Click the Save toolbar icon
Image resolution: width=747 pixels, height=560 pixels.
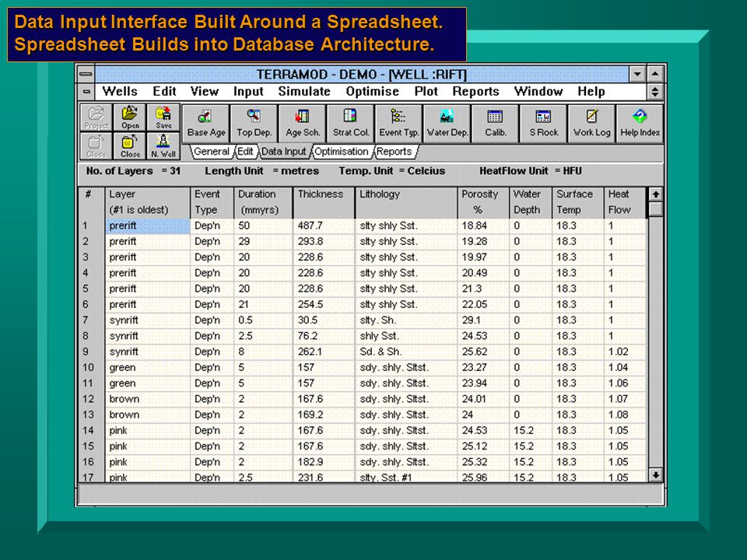163,117
